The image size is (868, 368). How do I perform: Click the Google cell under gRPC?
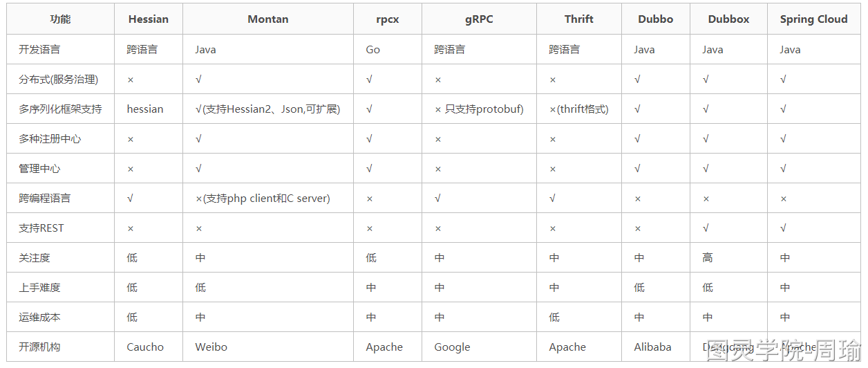(452, 347)
